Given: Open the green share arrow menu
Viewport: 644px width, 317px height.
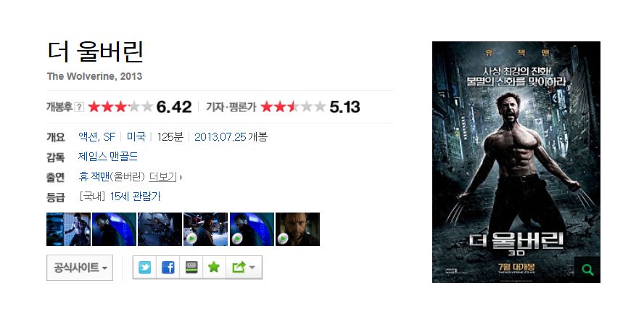Looking at the screenshot, I should pos(244,268).
